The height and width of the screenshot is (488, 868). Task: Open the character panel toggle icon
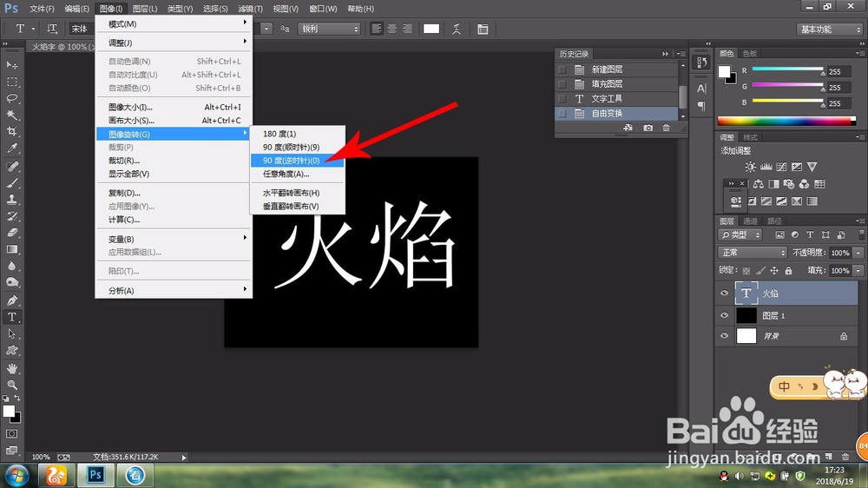point(483,29)
